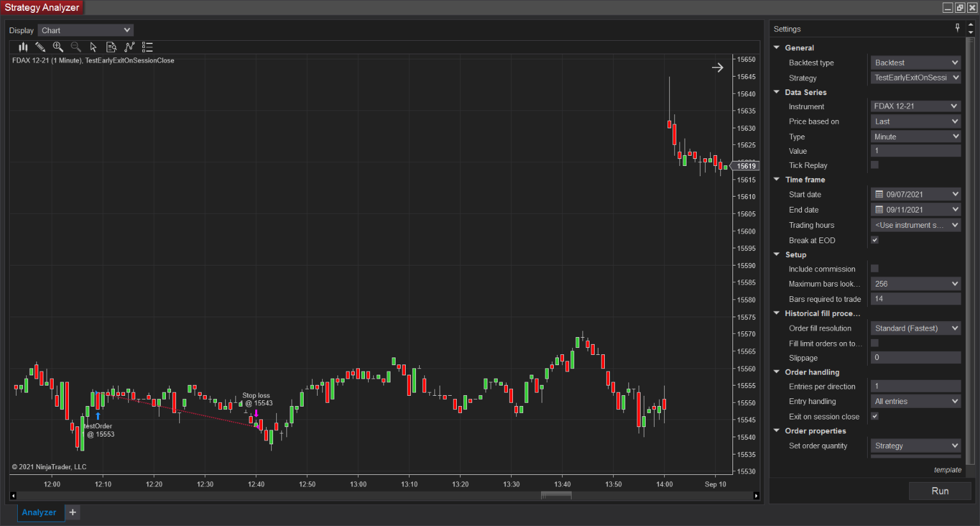
Task: Open the properties list icon
Action: (x=147, y=47)
